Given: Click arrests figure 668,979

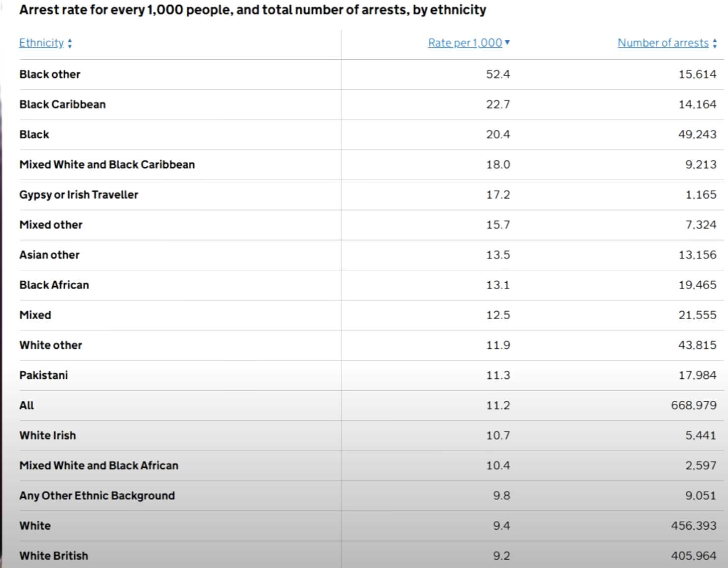Looking at the screenshot, I should click(694, 406).
